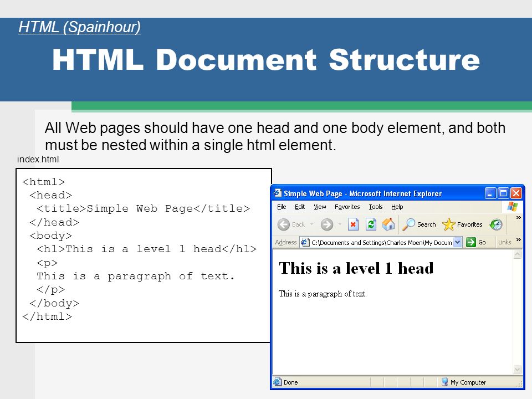Click the My Computer zone icon

click(x=444, y=382)
